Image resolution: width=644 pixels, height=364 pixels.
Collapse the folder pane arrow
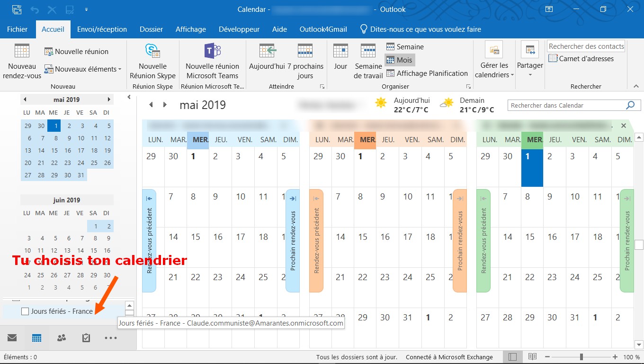point(129,97)
